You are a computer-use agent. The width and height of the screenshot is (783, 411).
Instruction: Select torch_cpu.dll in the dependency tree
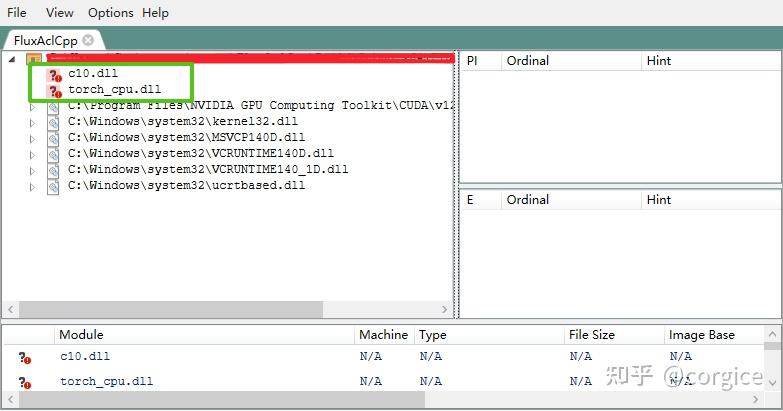(x=114, y=89)
